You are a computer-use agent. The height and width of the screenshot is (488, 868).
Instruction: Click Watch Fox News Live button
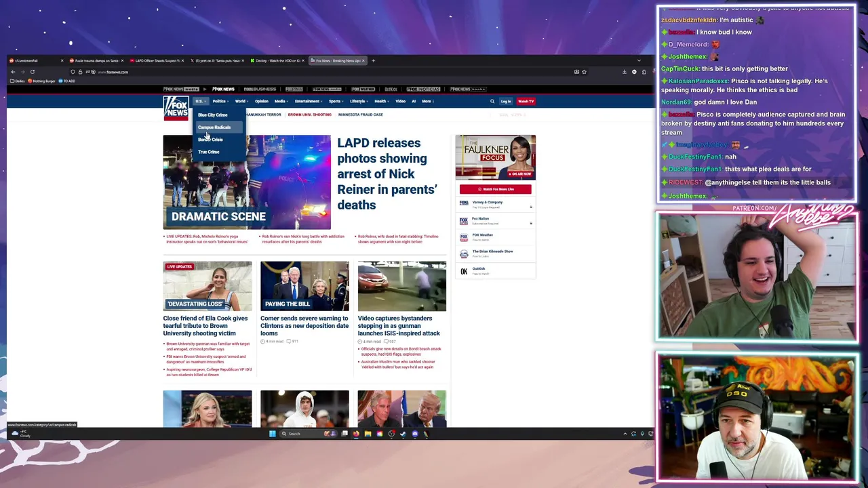(496, 189)
